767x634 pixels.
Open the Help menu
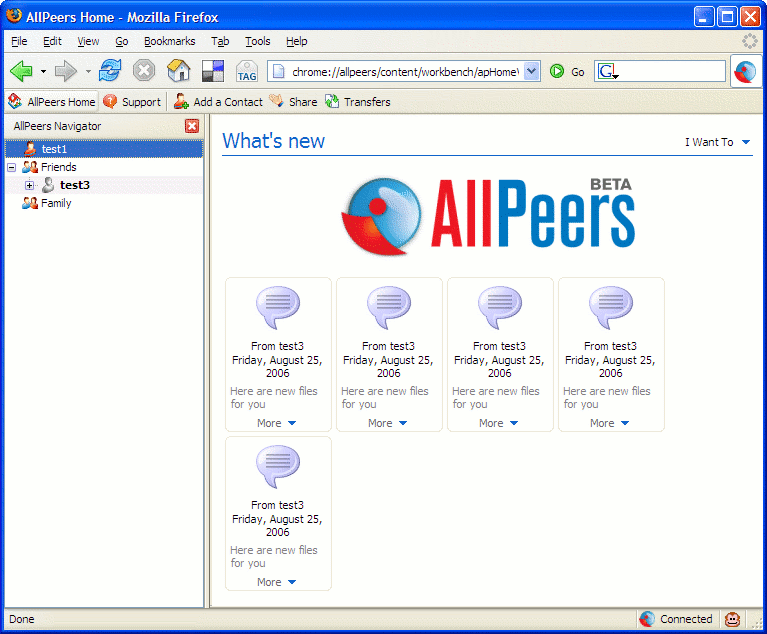click(x=296, y=41)
